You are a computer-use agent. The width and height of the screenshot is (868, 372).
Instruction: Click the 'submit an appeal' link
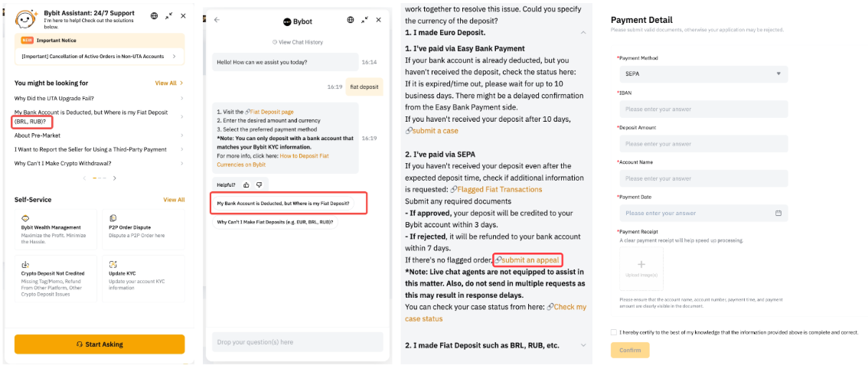(530, 260)
